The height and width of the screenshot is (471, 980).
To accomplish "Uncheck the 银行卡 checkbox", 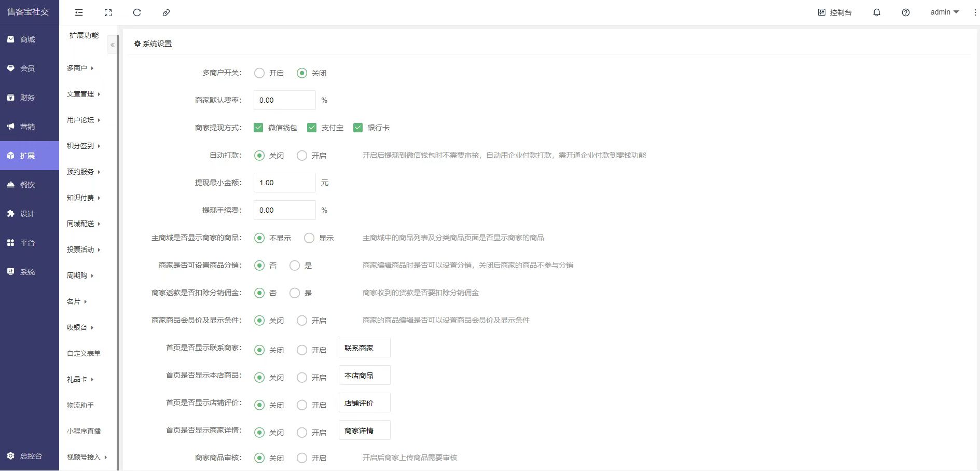I will tap(358, 128).
